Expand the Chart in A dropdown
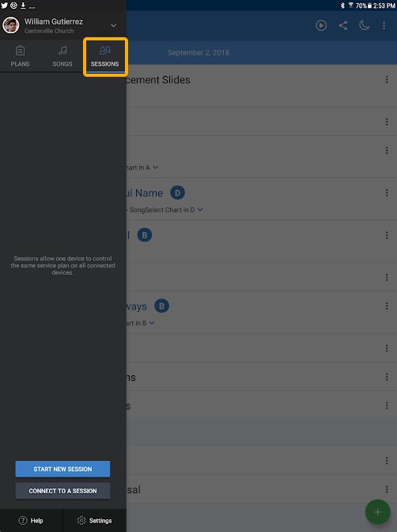This screenshot has width=397, height=532. 155,167
